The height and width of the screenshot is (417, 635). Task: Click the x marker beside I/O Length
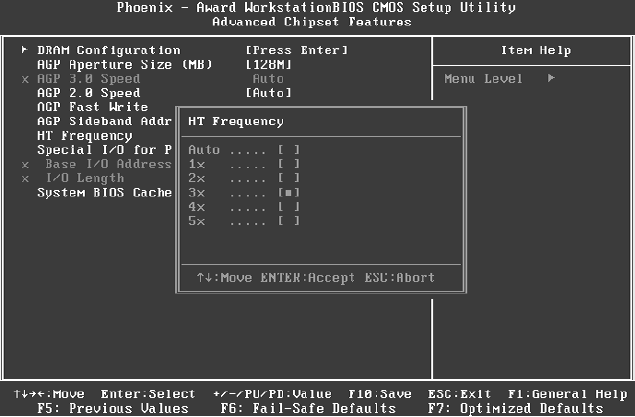25,179
